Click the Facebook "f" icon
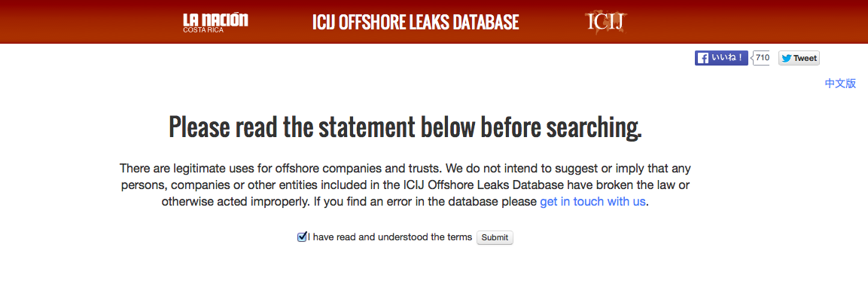The image size is (868, 290). (x=703, y=58)
